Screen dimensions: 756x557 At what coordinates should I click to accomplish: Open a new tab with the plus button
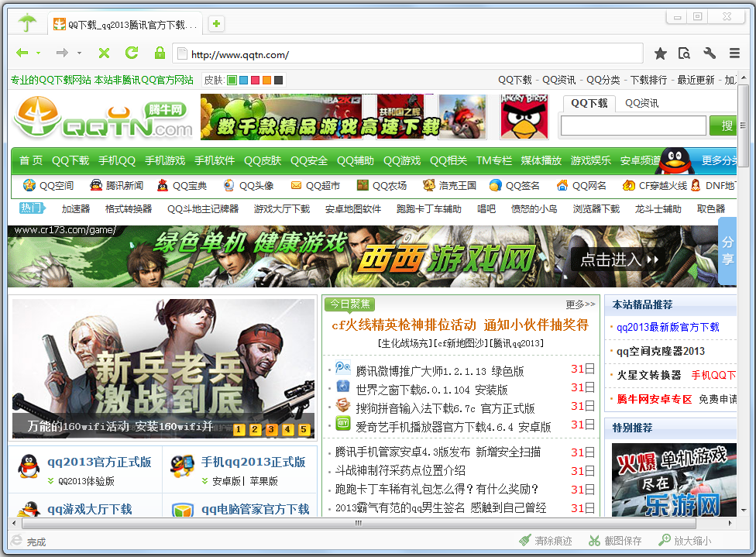tap(216, 24)
